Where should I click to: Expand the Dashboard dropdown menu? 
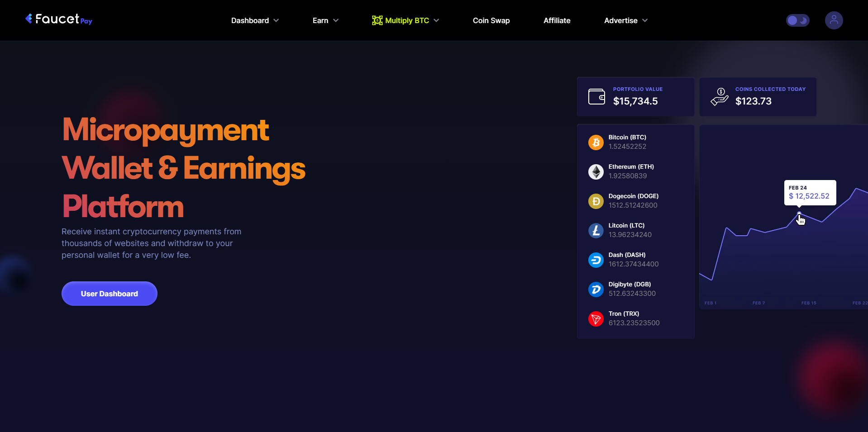point(255,20)
